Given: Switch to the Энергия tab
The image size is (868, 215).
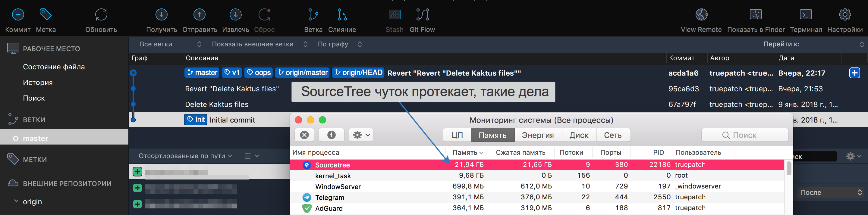Looking at the screenshot, I should pos(538,135).
